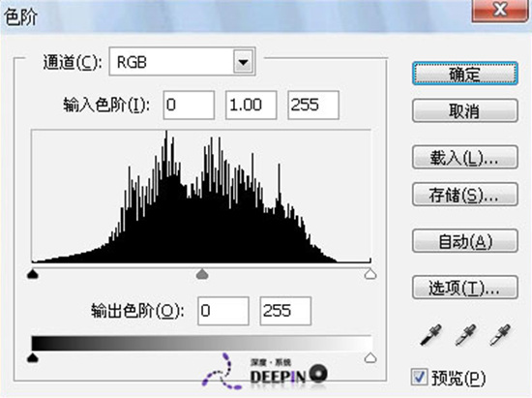This screenshot has width=532, height=398.
Task: Click the output black slider below gradient
Action: click(33, 357)
